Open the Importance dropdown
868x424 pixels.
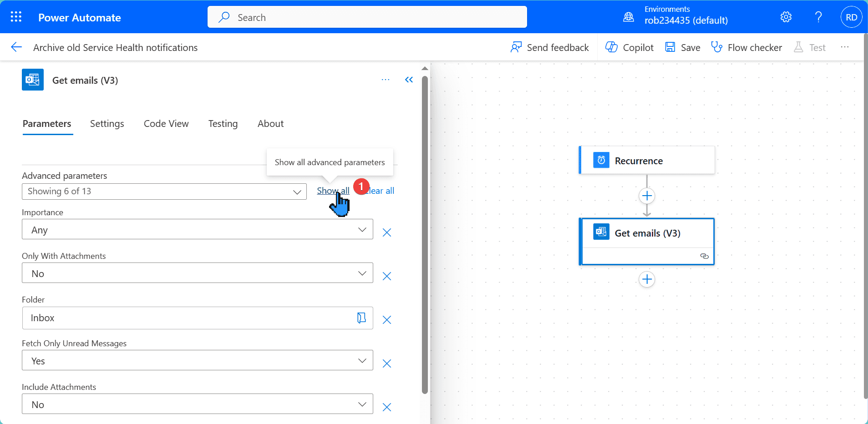point(198,229)
